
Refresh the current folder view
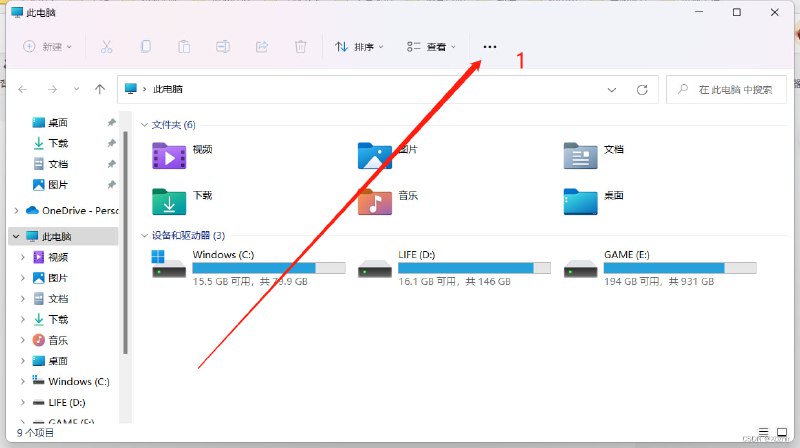642,90
